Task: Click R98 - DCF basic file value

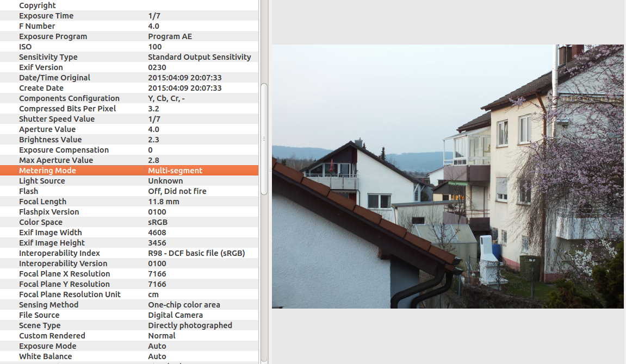Action: tap(196, 254)
